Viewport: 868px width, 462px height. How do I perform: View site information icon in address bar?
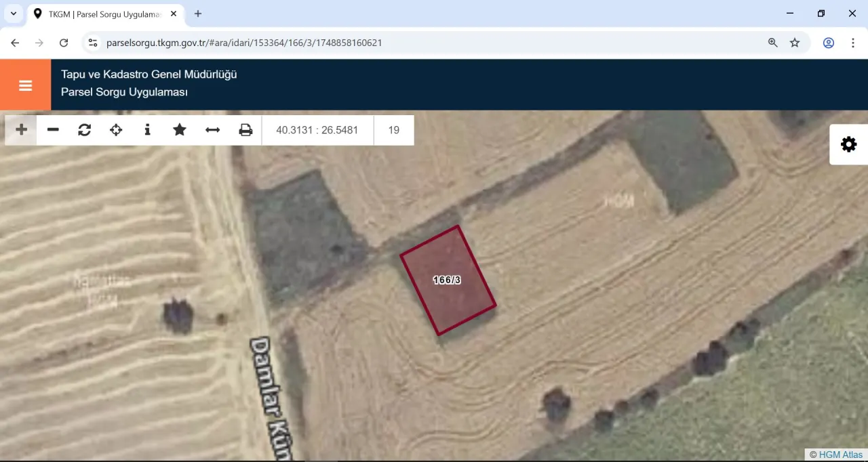click(x=94, y=43)
